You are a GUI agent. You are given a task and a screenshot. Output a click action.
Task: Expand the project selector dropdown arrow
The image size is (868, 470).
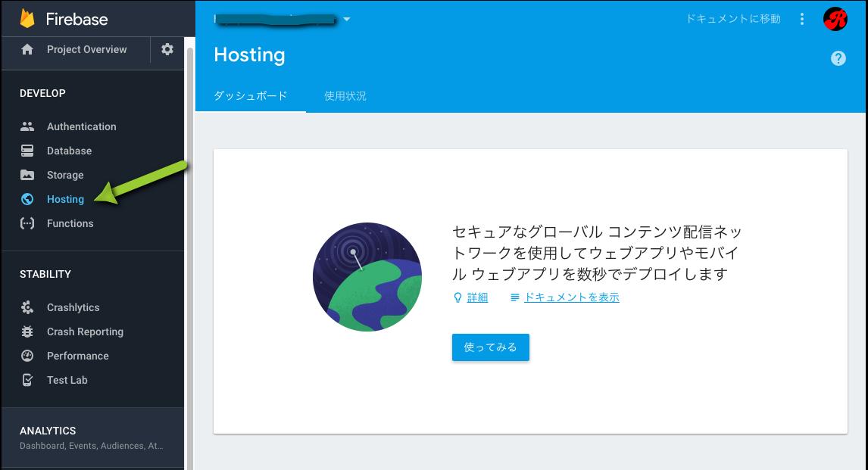pyautogui.click(x=347, y=19)
